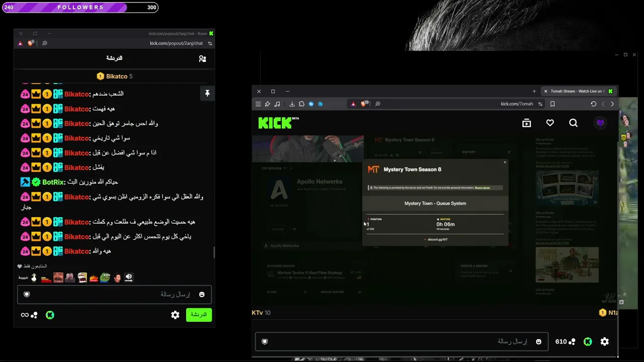Focus the 7omah chat message input
This screenshot has width=644, height=362.
pos(401,342)
